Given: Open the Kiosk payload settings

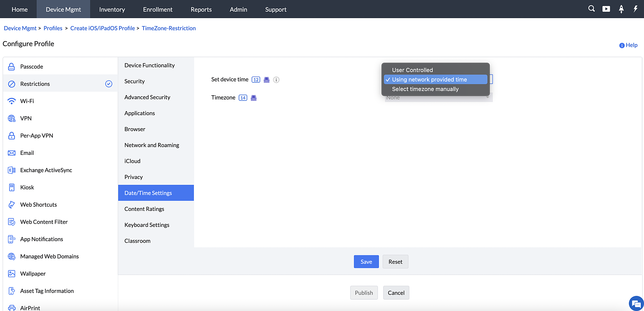Looking at the screenshot, I should click(x=27, y=187).
